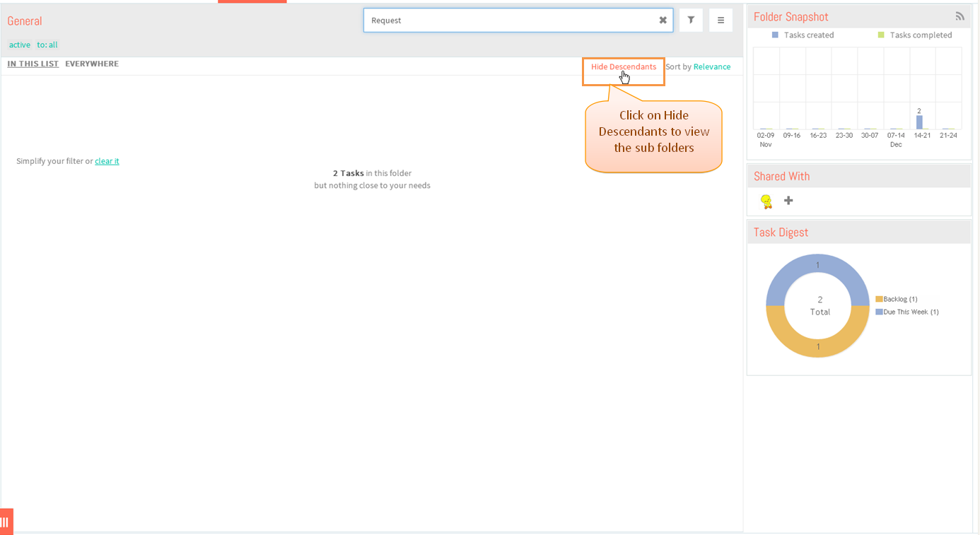Screen dimensions: 980x535
Task: Remove the 'active' filter tag
Action: [20, 45]
